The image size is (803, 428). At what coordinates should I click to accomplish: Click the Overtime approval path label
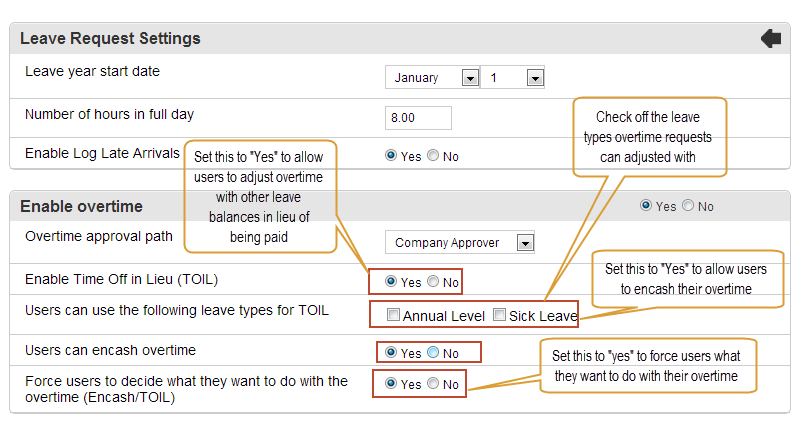pos(99,237)
